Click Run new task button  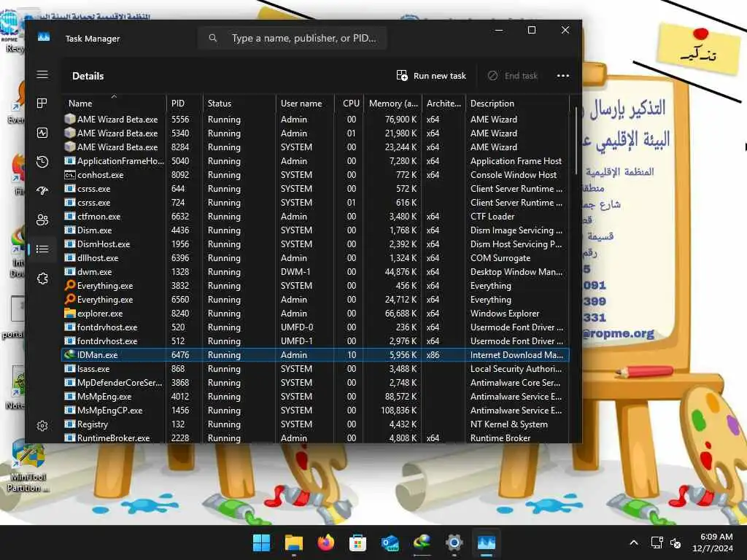[431, 76]
